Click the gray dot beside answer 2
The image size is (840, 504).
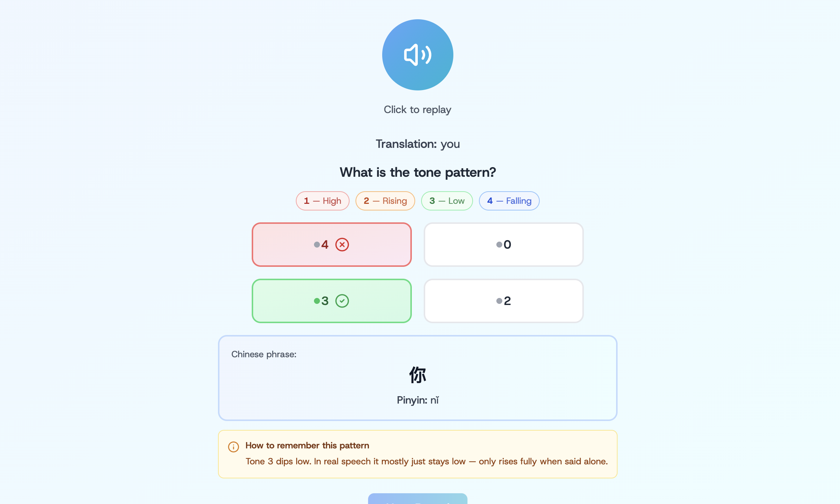499,301
